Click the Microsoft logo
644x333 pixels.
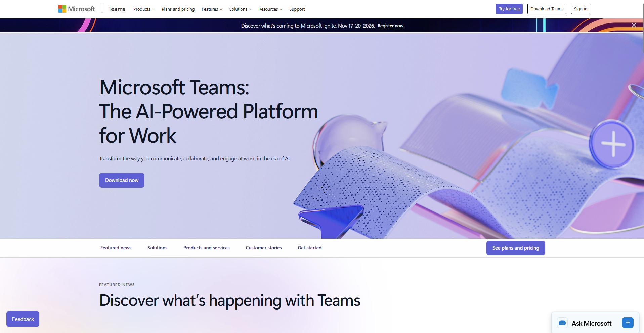(x=77, y=9)
